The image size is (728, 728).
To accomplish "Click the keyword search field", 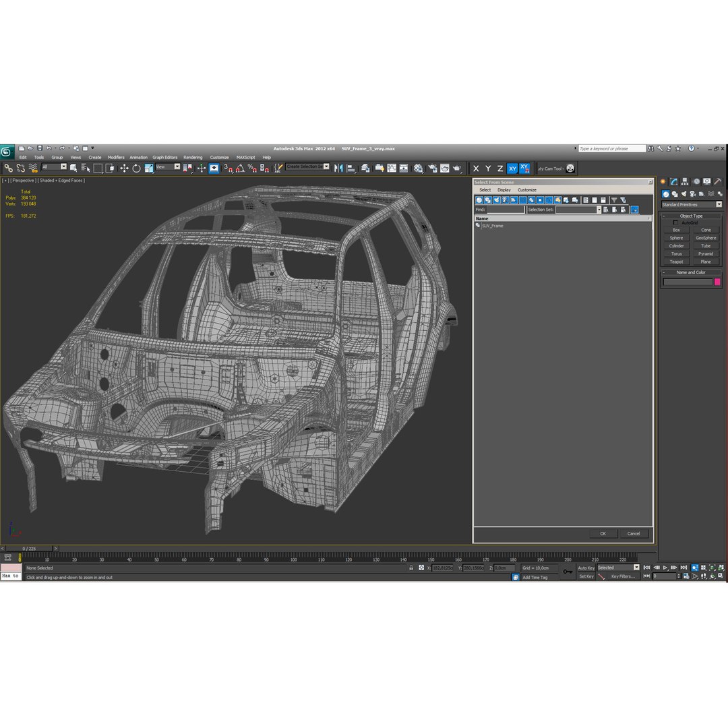I will click(611, 148).
